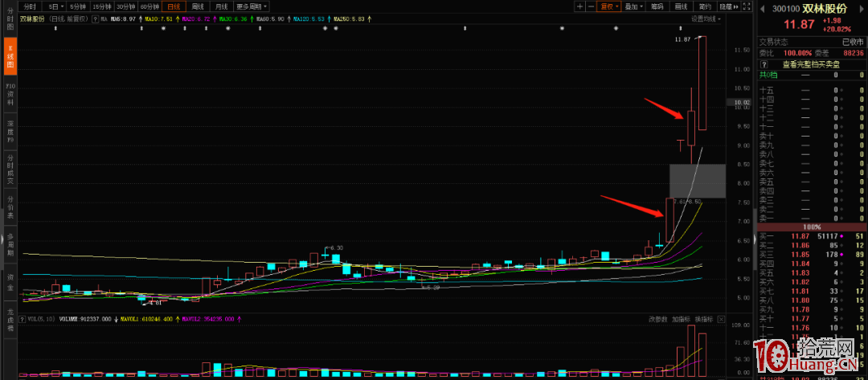
Task: Zoom in chart with plus icon
Action: point(579,6)
